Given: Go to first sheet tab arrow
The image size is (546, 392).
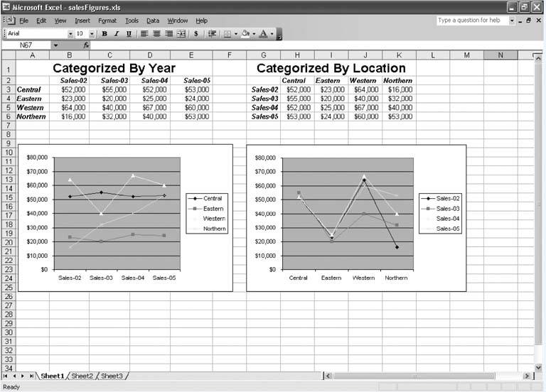Looking at the screenshot, I should (x=6, y=376).
